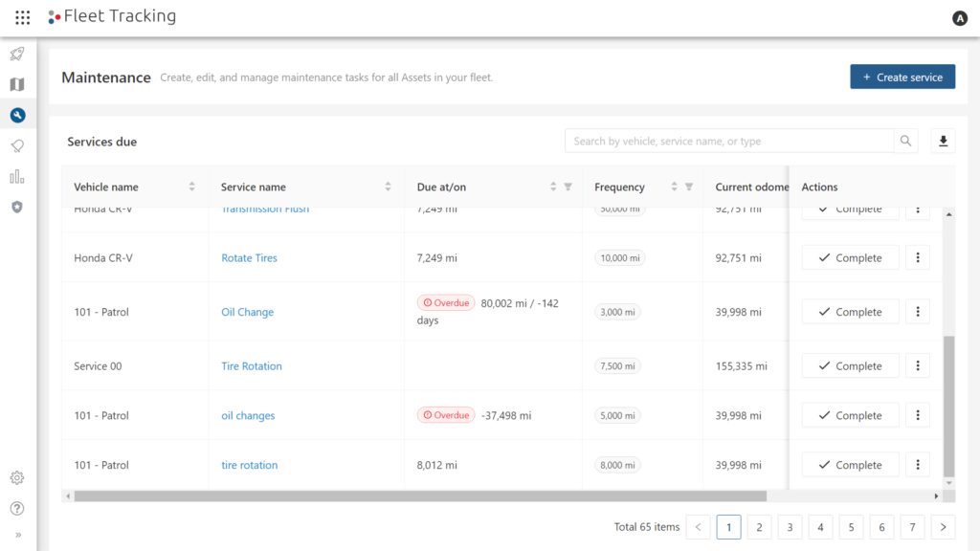Open the three-dot menu on Oil Change row
This screenshot has width=980, height=551.
[917, 311]
